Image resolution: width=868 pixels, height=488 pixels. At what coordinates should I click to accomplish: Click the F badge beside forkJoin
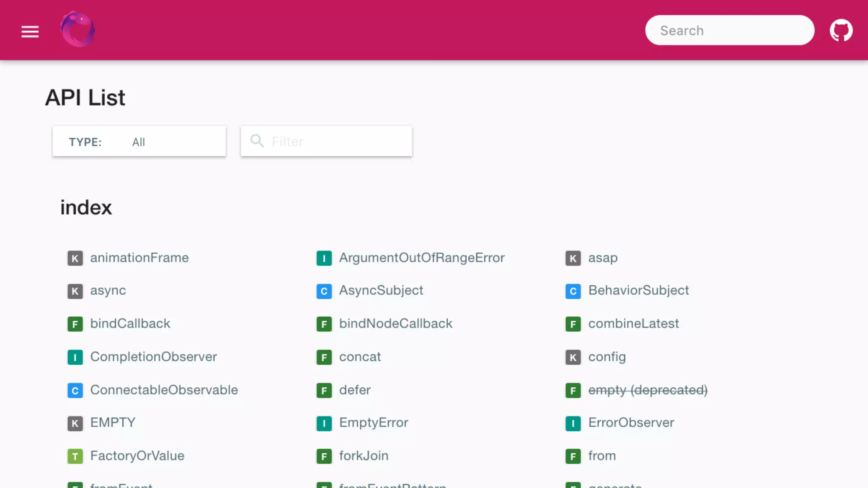tap(324, 456)
